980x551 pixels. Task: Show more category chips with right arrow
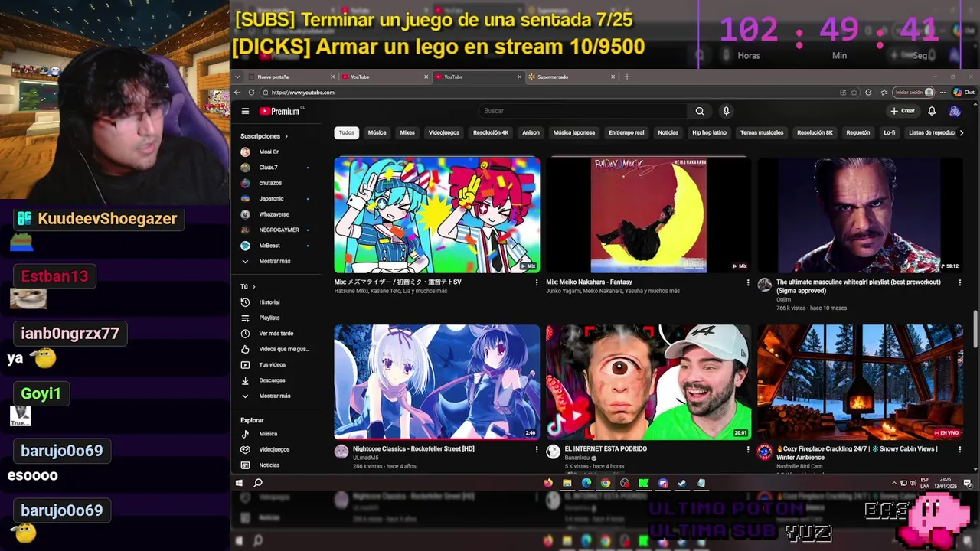pos(962,132)
